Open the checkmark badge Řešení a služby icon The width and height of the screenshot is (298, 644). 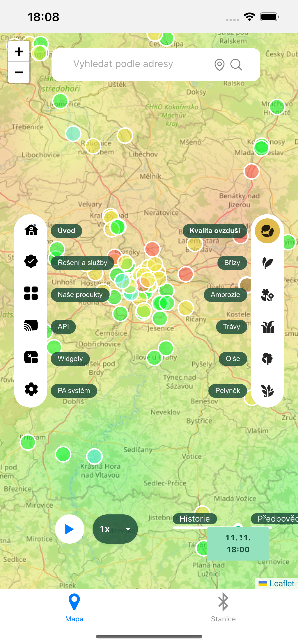(x=31, y=261)
